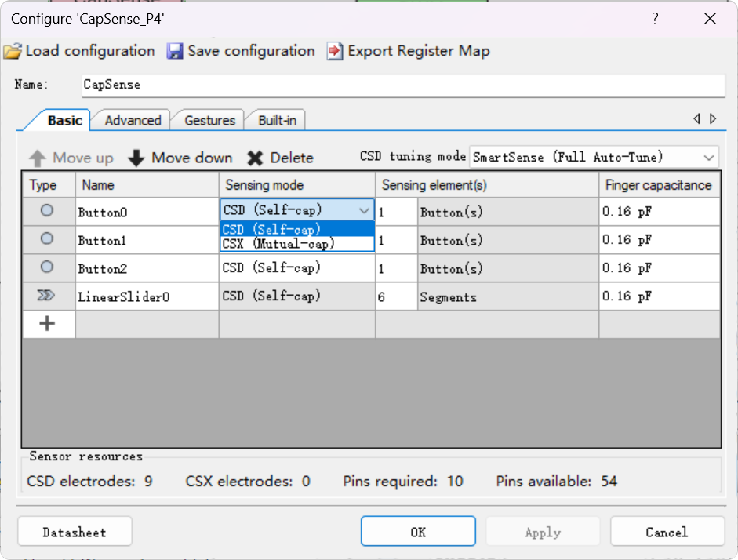Screen dimensions: 738x560
Task: Edit Button1 sensing element count
Action: click(396, 240)
